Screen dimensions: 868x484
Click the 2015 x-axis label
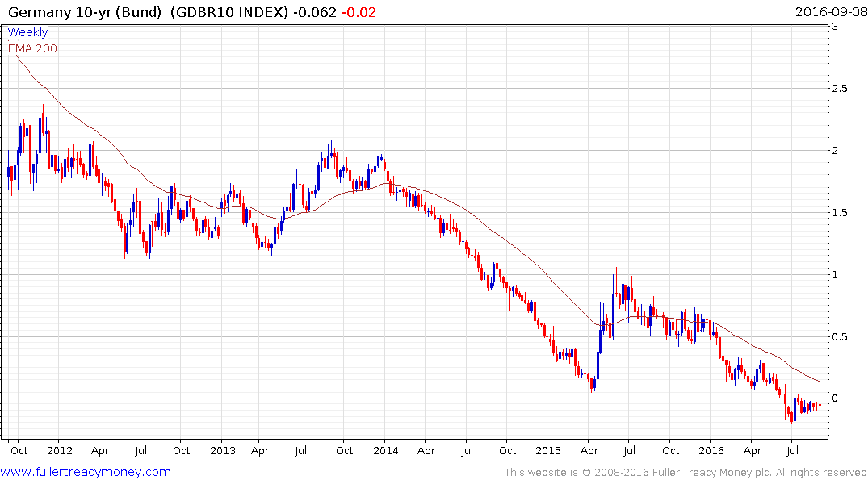[x=548, y=451]
